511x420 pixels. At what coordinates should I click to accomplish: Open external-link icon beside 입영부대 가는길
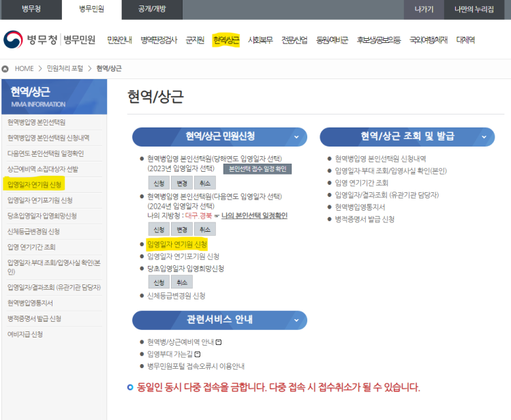pos(197,354)
